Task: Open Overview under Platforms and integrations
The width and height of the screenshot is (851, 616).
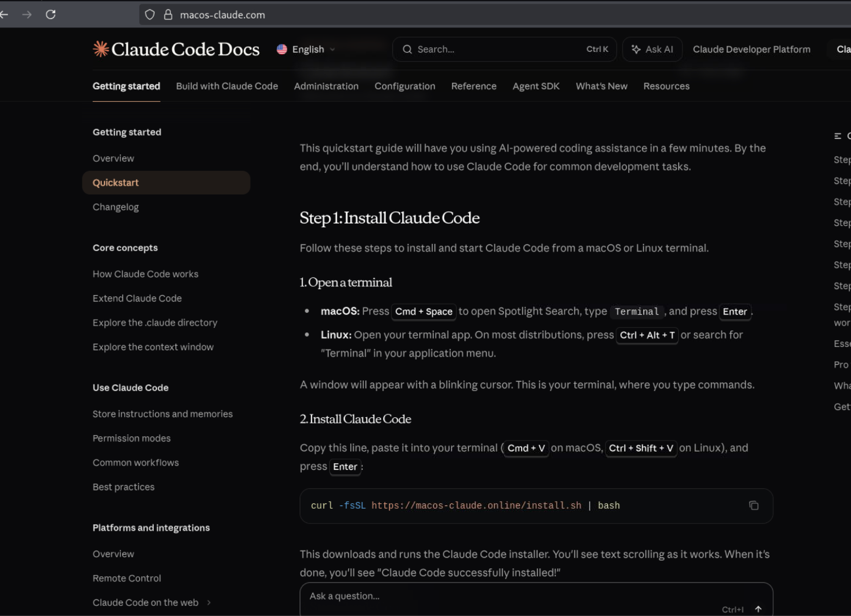Action: click(113, 554)
